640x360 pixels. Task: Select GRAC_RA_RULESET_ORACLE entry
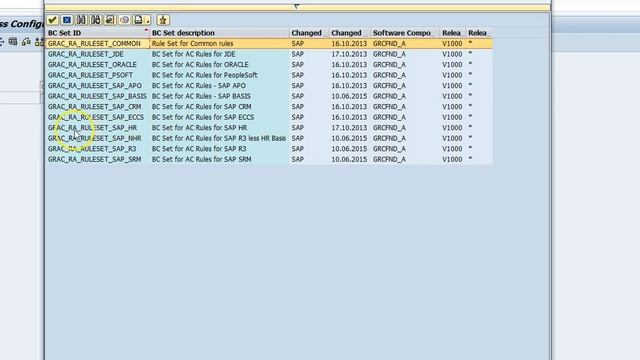point(92,64)
